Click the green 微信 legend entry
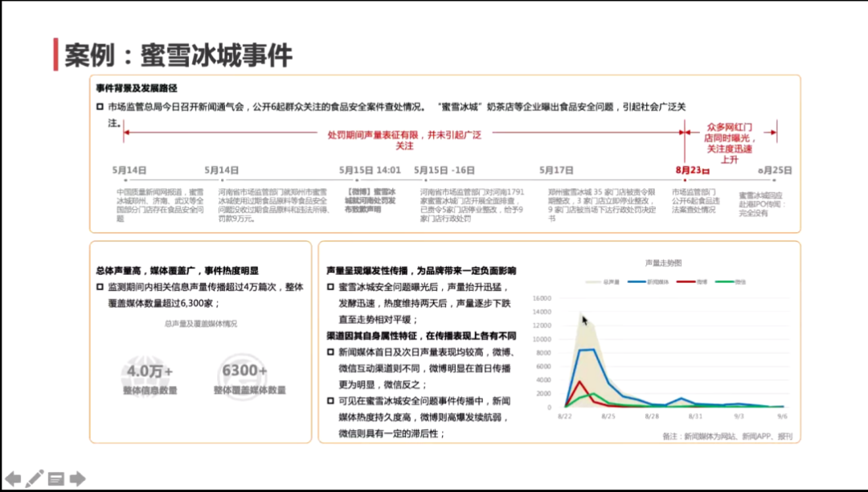 pos(731,282)
